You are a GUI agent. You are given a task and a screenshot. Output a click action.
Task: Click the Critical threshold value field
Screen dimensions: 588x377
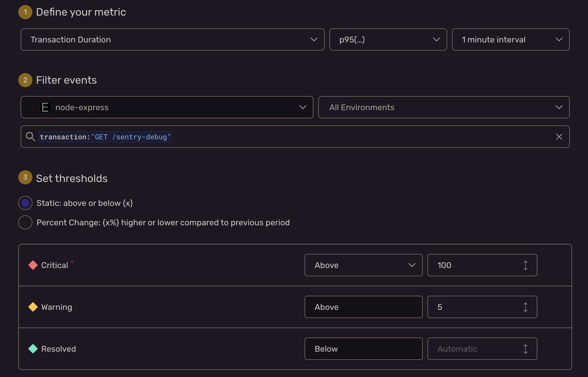(482, 265)
